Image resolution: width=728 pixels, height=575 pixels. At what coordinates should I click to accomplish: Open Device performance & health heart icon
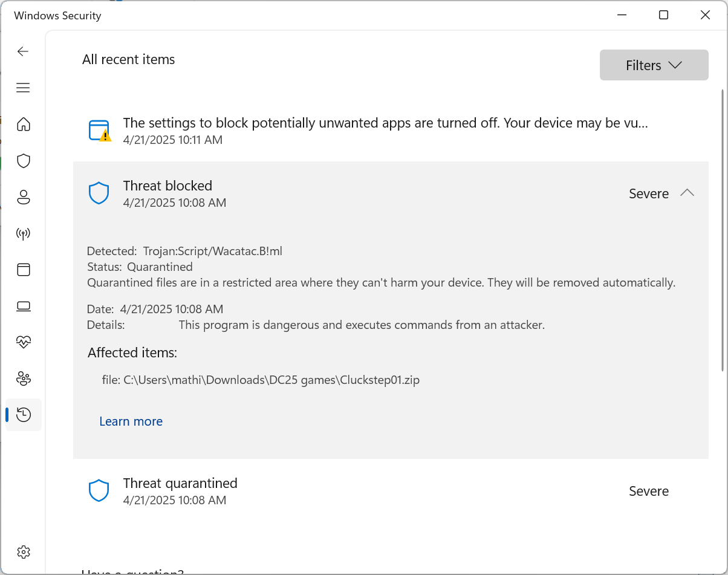click(x=24, y=342)
